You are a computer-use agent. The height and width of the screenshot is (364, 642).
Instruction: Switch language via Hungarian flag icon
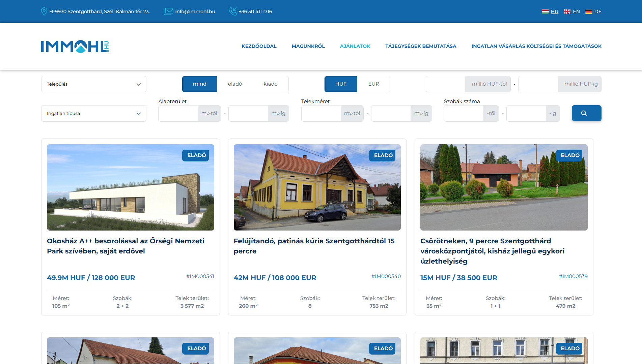(545, 11)
